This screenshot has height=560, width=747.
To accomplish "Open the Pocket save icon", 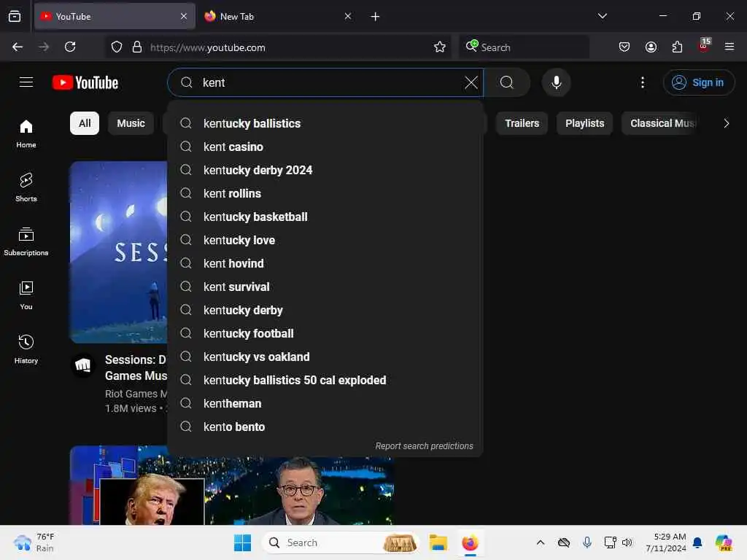I will pyautogui.click(x=624, y=47).
